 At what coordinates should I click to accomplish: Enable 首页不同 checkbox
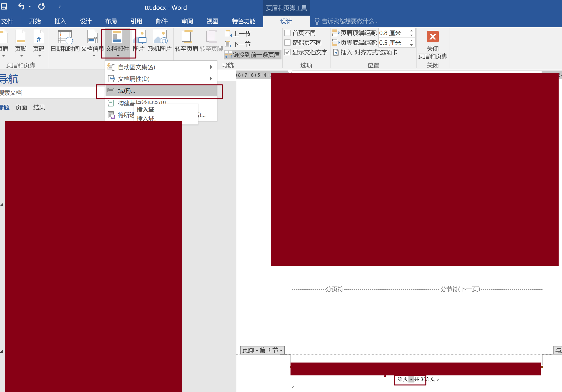[287, 33]
